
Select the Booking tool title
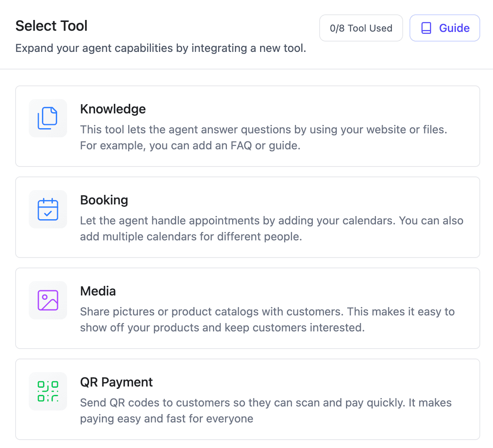pos(104,200)
